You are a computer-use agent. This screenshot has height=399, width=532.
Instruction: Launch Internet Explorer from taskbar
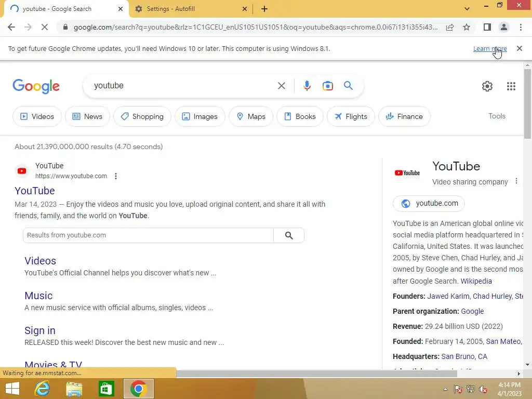pos(43,389)
